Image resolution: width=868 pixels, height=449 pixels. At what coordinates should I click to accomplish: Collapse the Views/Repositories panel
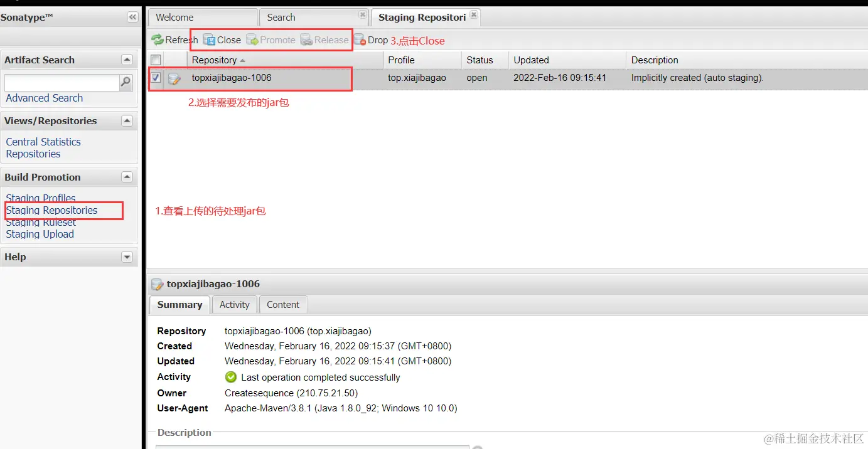(x=127, y=120)
